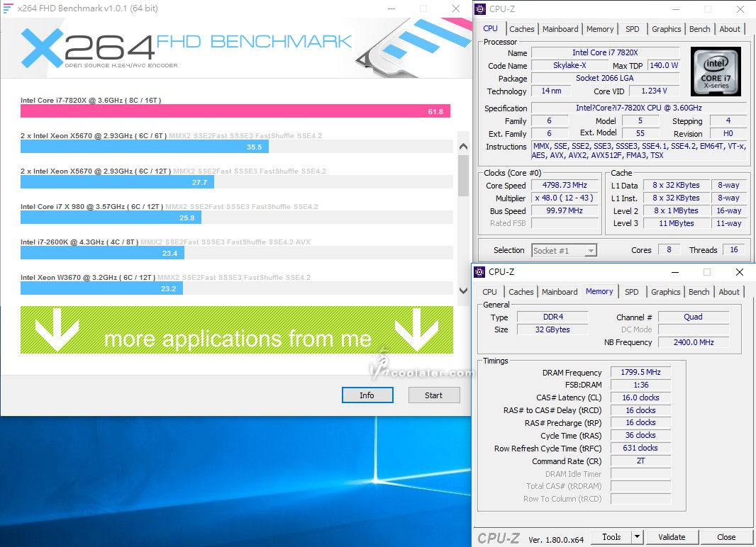
Task: Open About tab in top CPU-Z window
Action: pyautogui.click(x=730, y=29)
